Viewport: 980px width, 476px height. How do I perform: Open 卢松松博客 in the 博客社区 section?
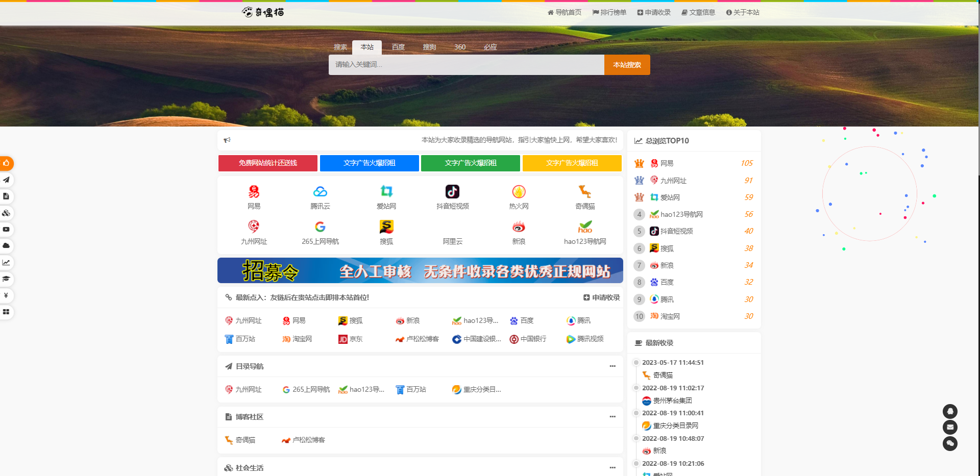tap(303, 440)
